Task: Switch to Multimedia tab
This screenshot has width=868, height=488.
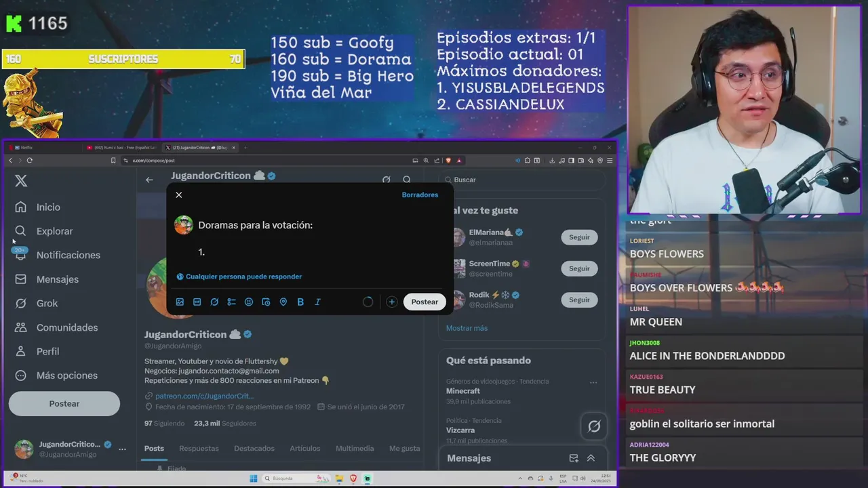Action: coord(355,449)
